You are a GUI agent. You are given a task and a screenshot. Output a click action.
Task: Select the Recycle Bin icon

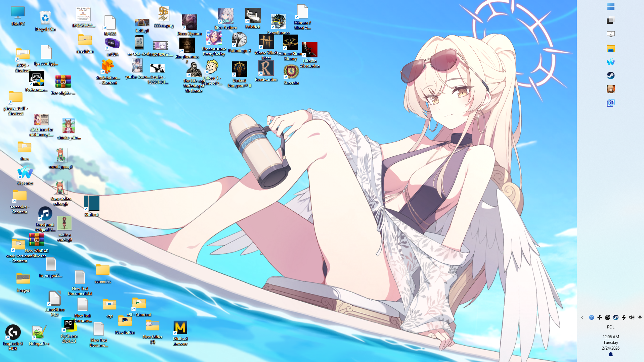pyautogui.click(x=45, y=21)
